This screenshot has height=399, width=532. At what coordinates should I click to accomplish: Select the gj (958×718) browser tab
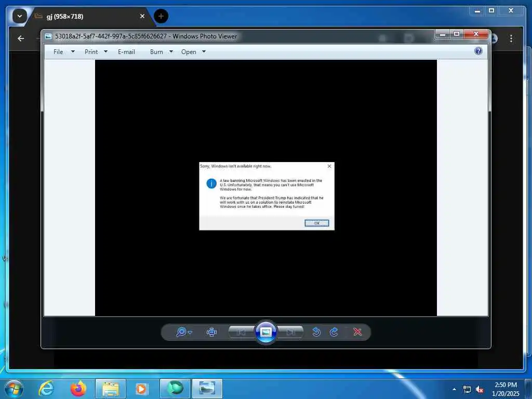point(88,16)
